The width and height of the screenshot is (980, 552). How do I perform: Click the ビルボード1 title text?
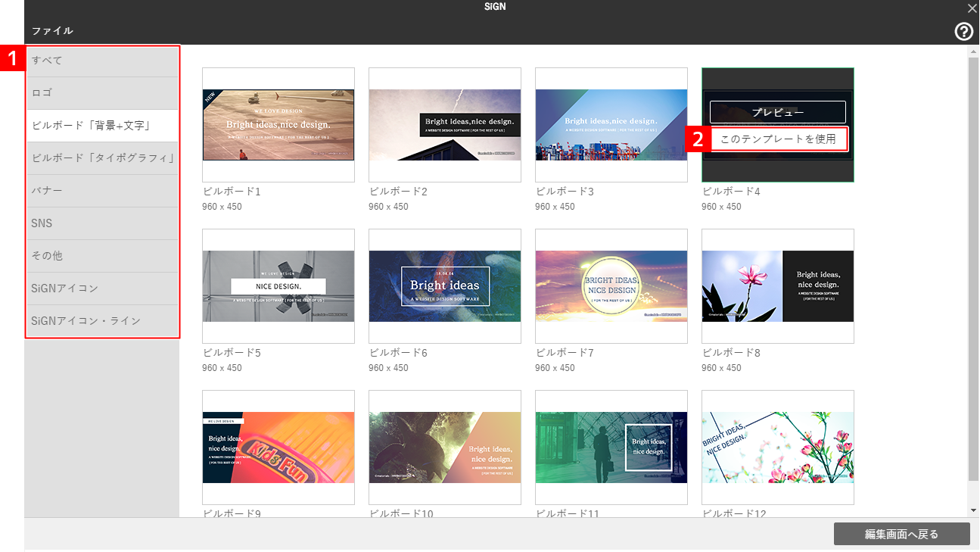click(x=232, y=192)
